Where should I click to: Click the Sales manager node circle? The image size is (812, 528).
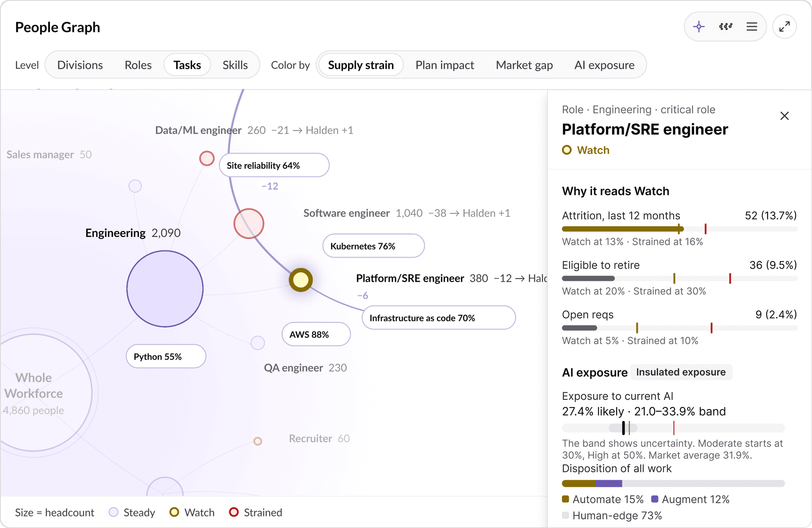point(135,186)
